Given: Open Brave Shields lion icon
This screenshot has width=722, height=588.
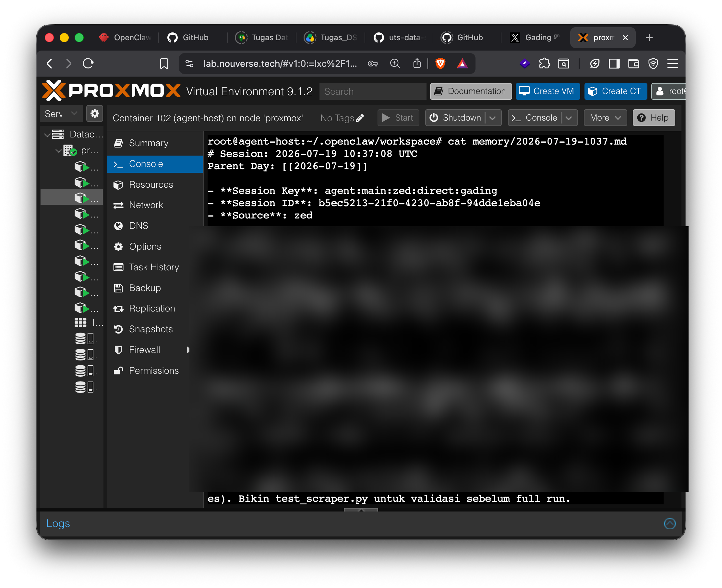Looking at the screenshot, I should (x=440, y=63).
